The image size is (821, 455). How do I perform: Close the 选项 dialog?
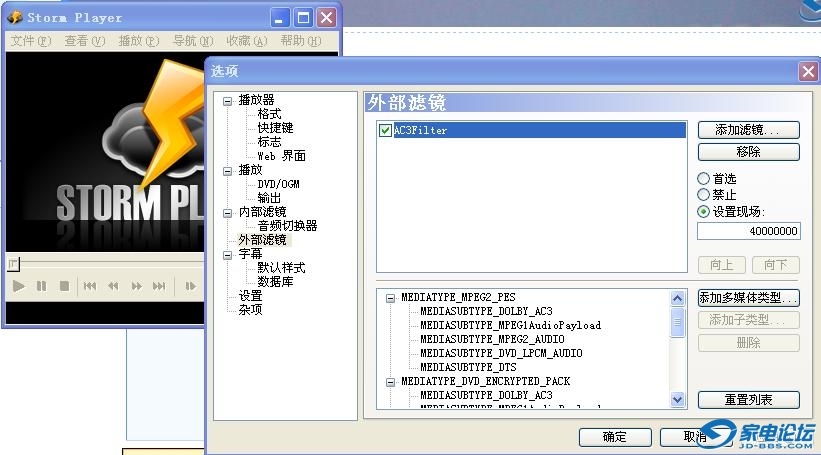pyautogui.click(x=808, y=71)
